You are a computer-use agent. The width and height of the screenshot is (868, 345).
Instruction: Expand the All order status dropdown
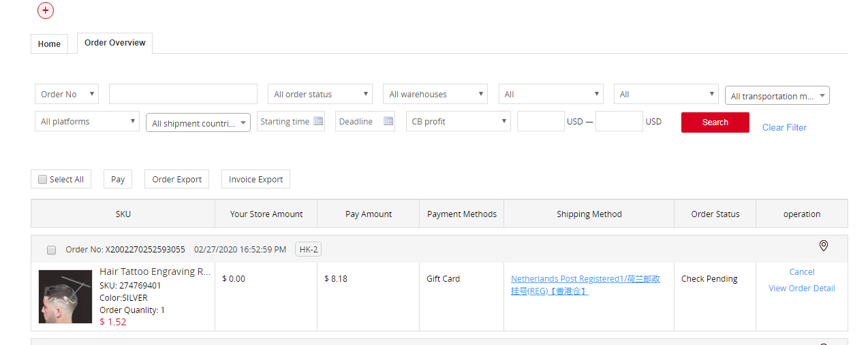click(320, 95)
